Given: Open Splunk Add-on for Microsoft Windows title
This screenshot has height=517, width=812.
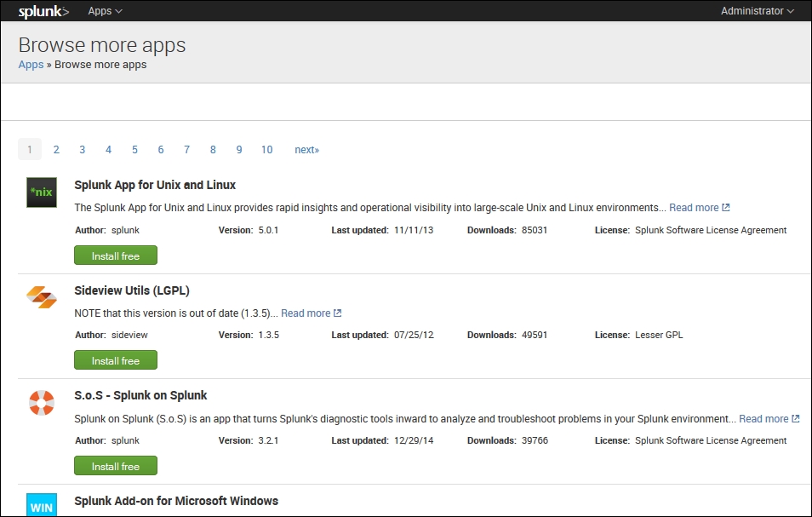Looking at the screenshot, I should pos(176,501).
